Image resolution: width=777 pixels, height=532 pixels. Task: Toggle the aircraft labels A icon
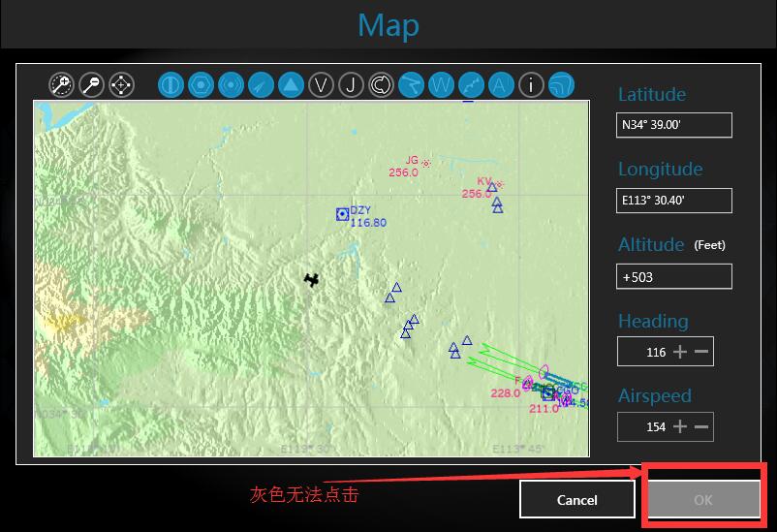[x=501, y=85]
